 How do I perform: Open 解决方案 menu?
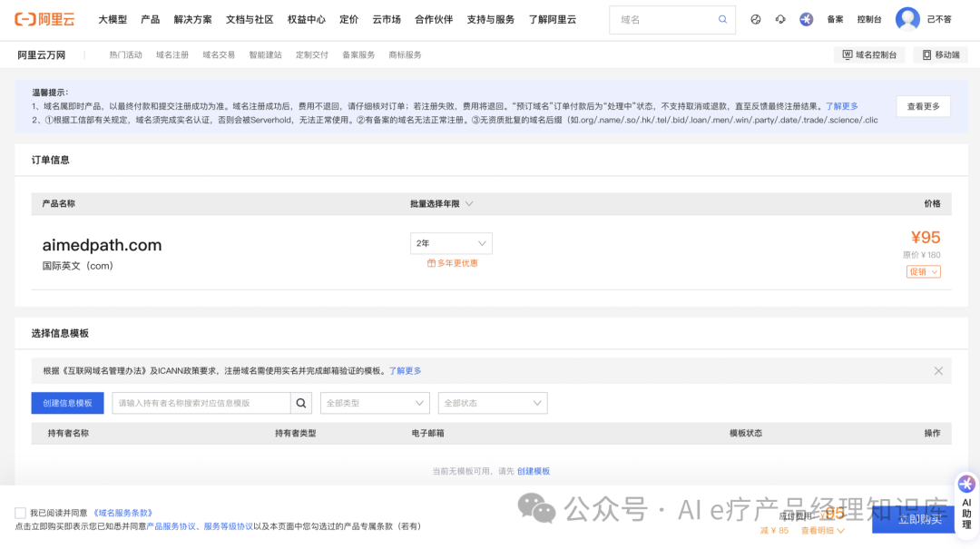tap(192, 19)
